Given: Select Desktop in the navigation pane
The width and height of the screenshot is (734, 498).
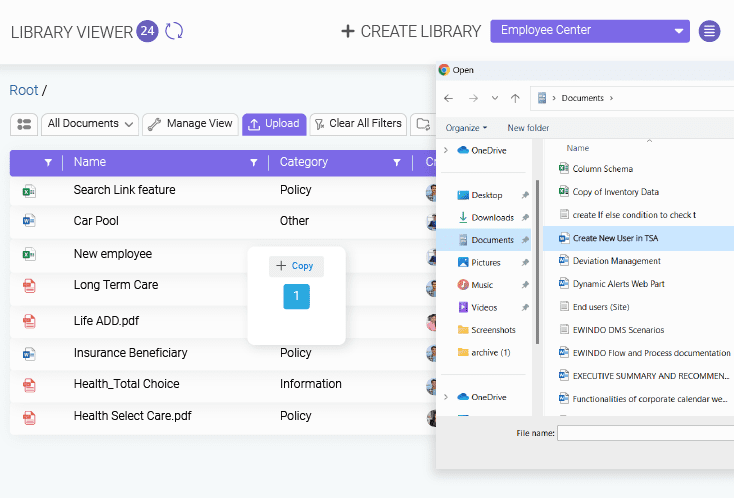Looking at the screenshot, I should click(486, 195).
